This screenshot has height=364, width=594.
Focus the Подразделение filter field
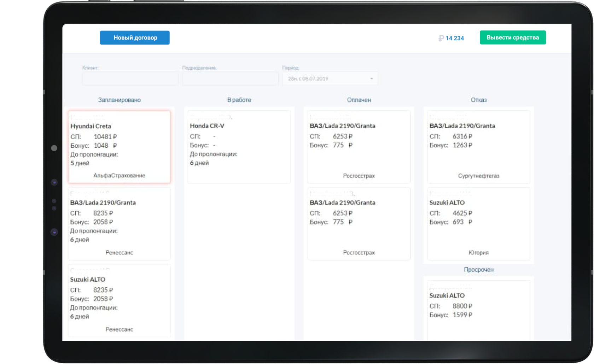tap(230, 78)
